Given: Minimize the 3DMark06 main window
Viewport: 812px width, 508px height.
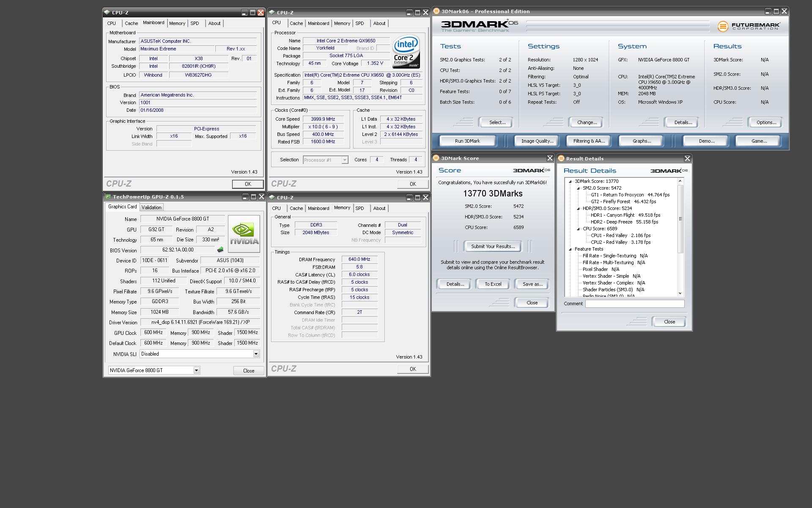Looking at the screenshot, I should tap(768, 11).
